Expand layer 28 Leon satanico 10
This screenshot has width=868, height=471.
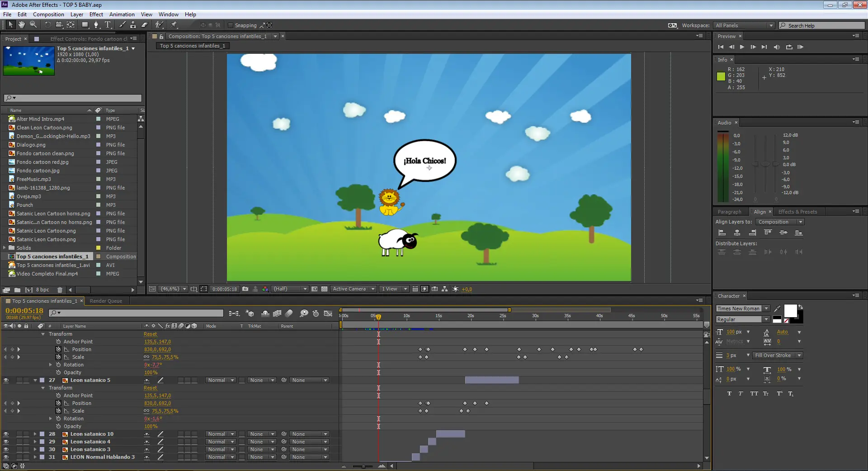[x=35, y=434]
